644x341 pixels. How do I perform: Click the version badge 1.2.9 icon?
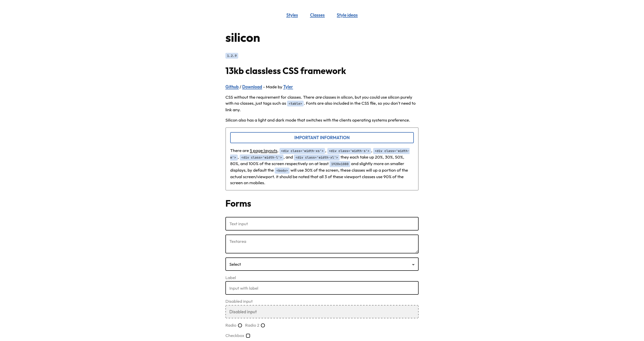click(232, 56)
